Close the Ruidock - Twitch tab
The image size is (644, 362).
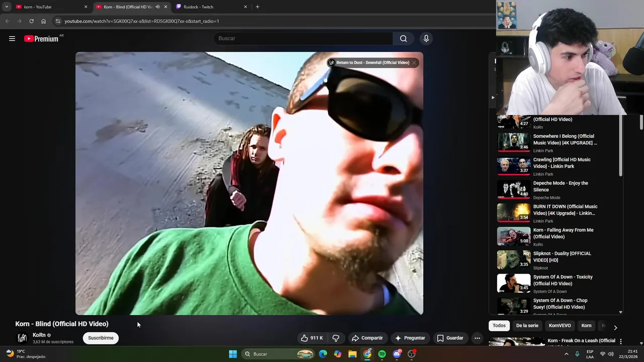coord(246,7)
